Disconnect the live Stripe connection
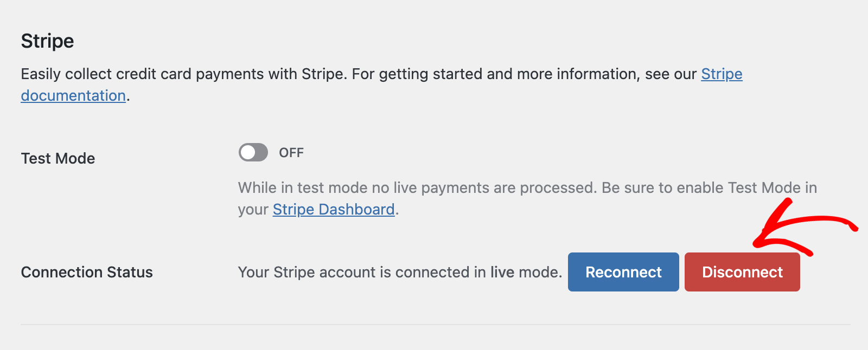 click(x=742, y=272)
